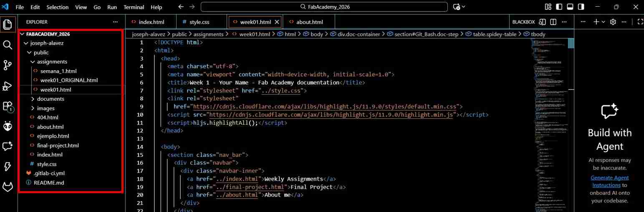Expand the documents folder

(x=33, y=99)
